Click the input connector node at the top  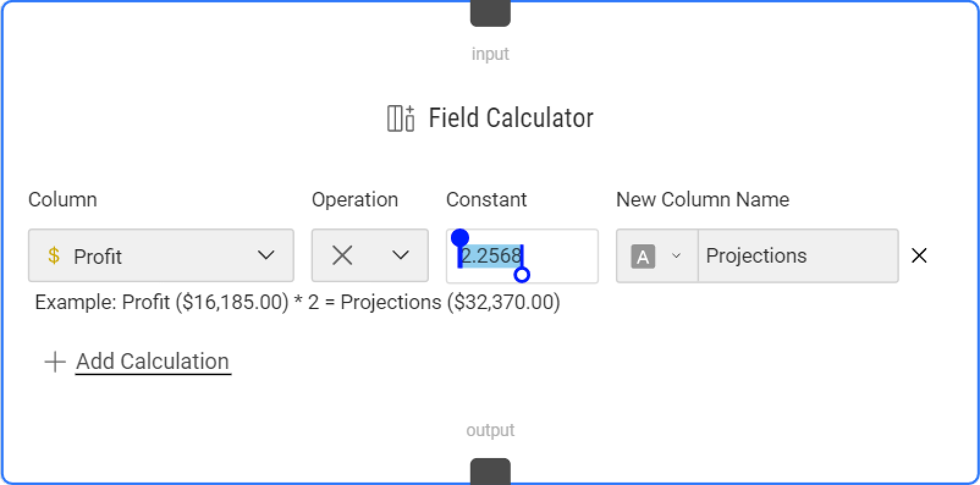coord(490,11)
